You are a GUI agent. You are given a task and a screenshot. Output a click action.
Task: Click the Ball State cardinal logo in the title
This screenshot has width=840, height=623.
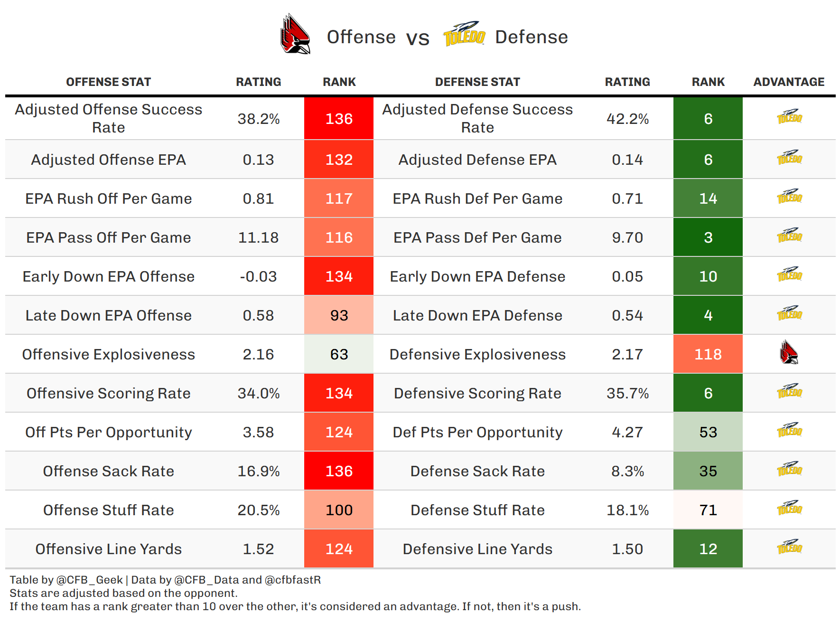[295, 34]
